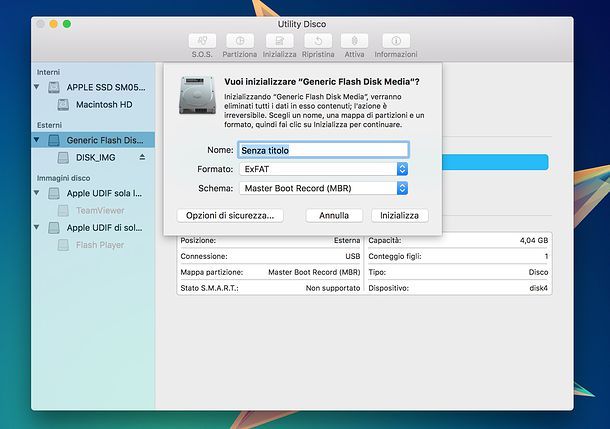Click the Annulla button
The image size is (610, 429).
[334, 215]
